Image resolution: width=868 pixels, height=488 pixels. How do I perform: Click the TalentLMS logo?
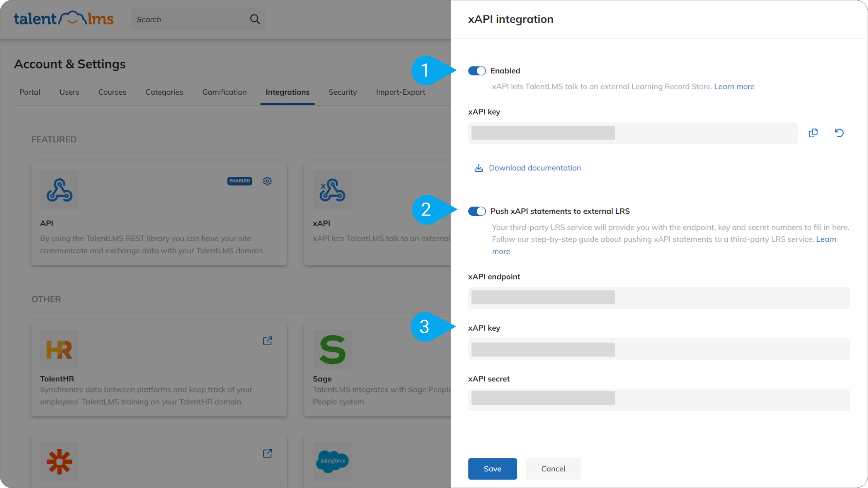(64, 18)
